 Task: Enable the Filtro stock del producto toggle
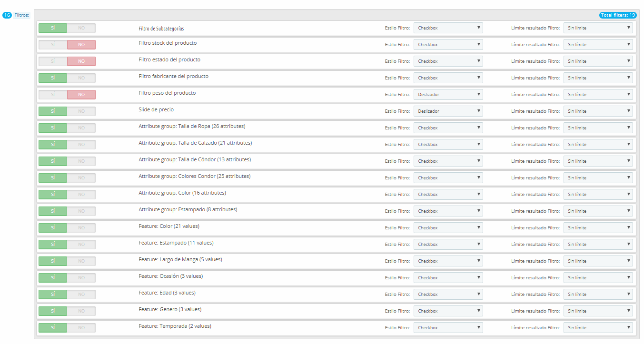coord(53,45)
